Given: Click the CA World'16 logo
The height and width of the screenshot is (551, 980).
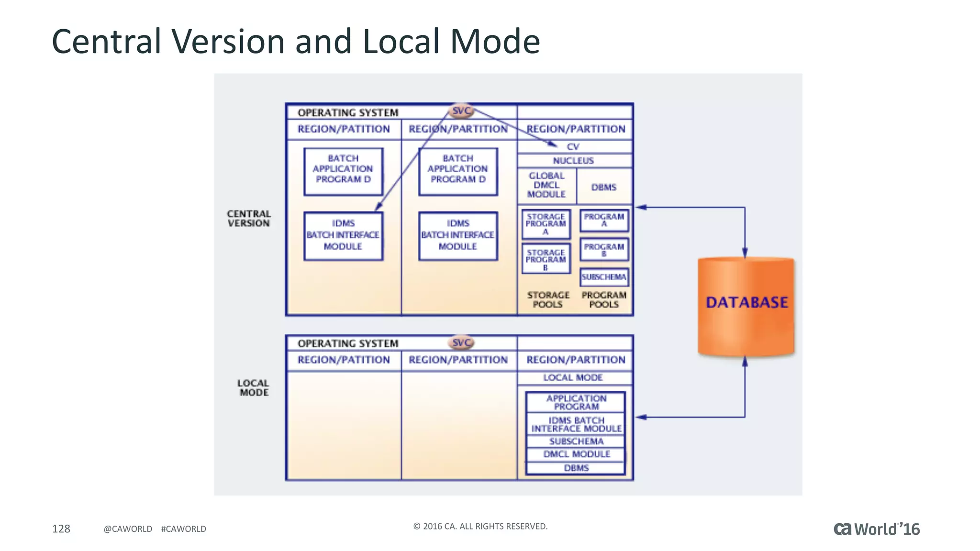Looking at the screenshot, I should pyautogui.click(x=877, y=529).
